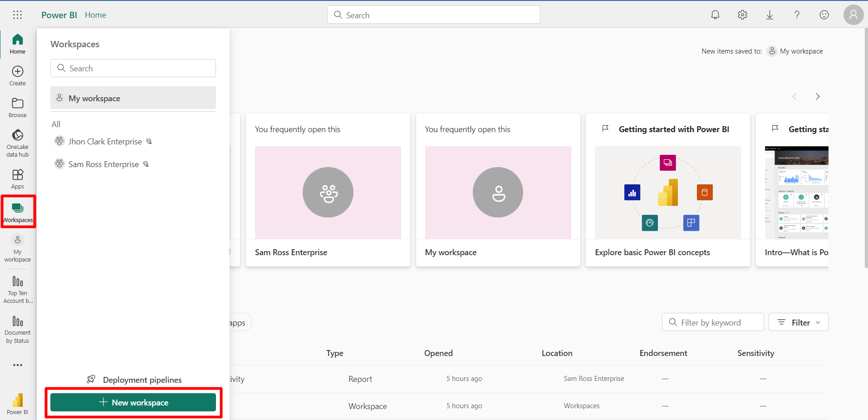Open the Filter dropdown
Image resolution: width=868 pixels, height=420 pixels.
point(799,322)
